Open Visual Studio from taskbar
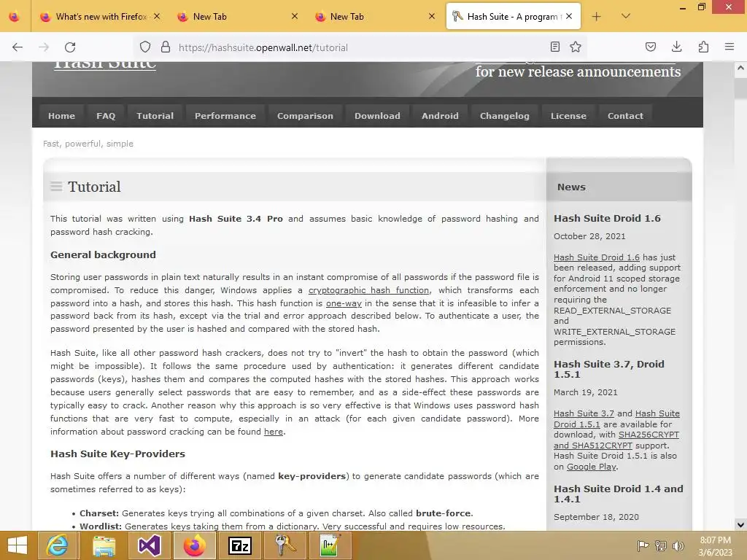 (149, 545)
